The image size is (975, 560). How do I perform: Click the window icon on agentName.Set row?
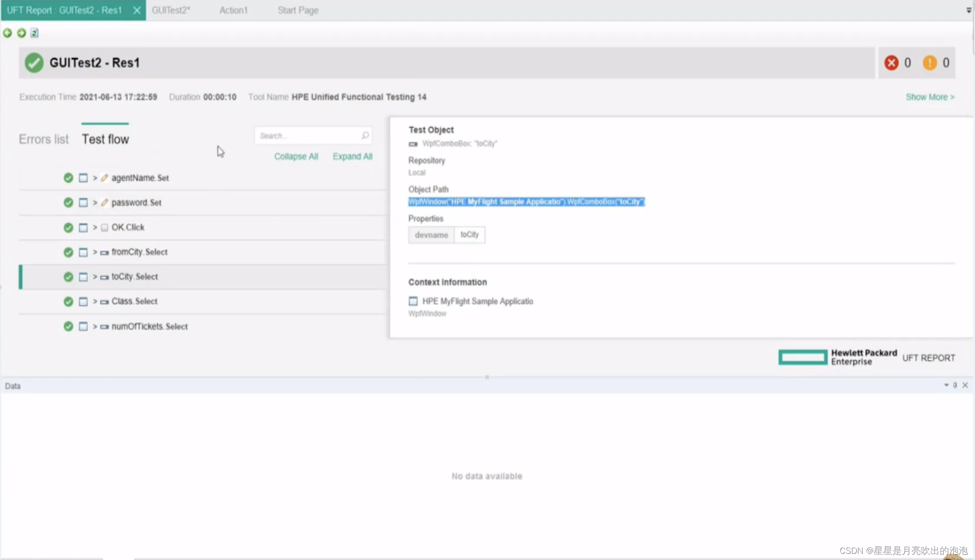pos(83,178)
